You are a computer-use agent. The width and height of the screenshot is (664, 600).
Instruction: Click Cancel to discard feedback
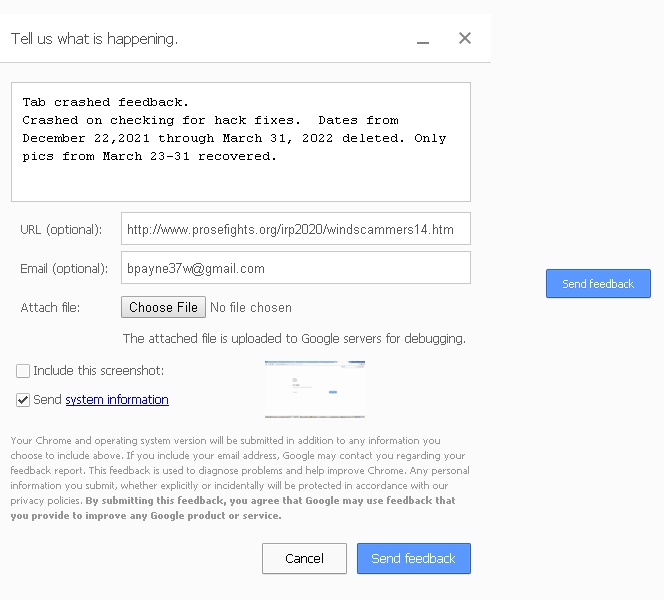tap(304, 559)
